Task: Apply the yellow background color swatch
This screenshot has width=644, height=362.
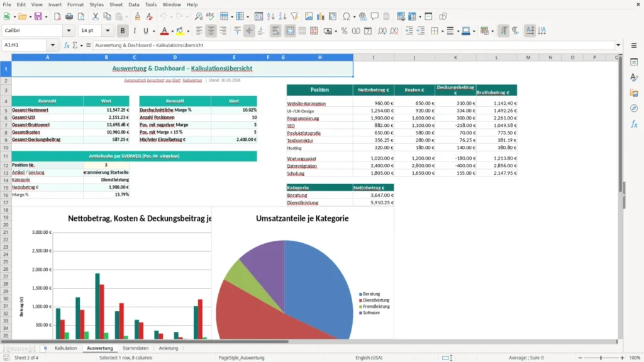Action: 180,31
